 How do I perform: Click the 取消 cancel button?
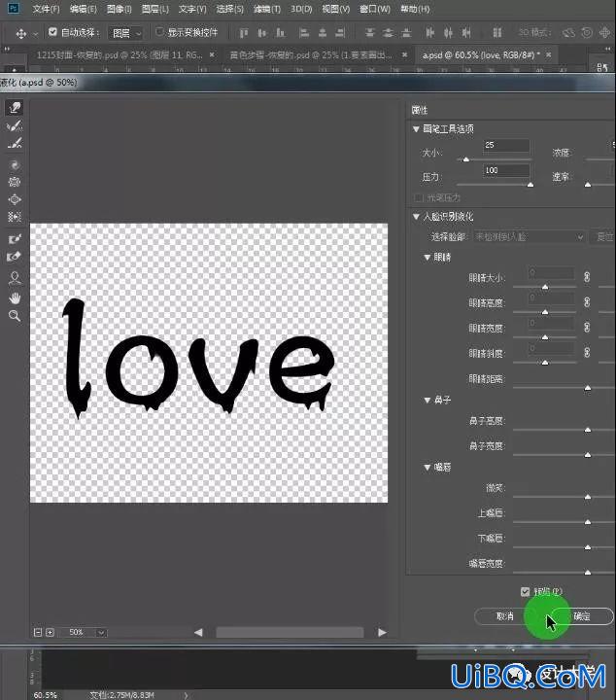pos(505,616)
